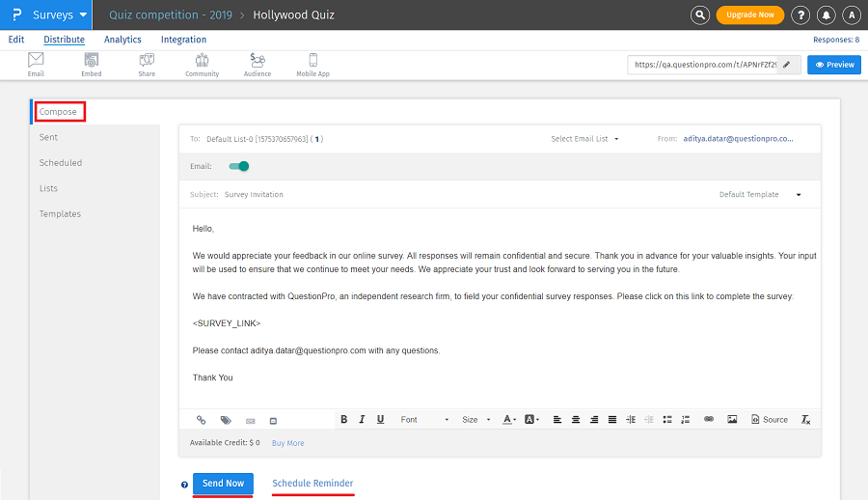Toggle the Source view button

769,420
